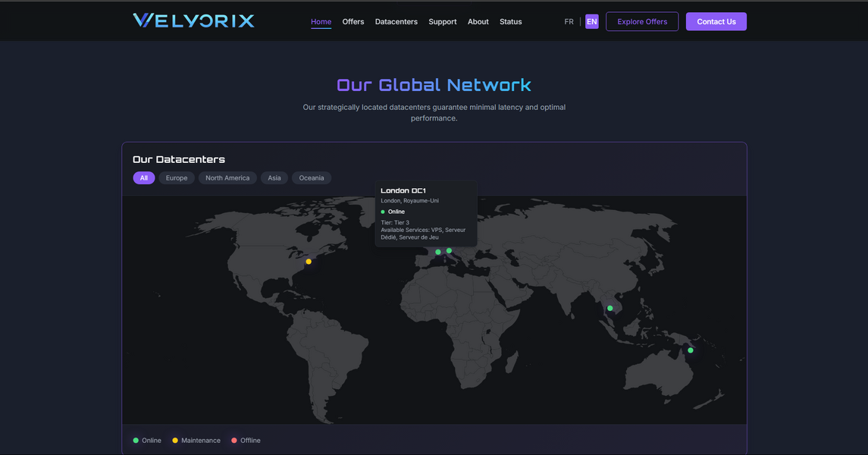Click the Online legend entry
This screenshot has height=455, width=868.
tap(147, 441)
